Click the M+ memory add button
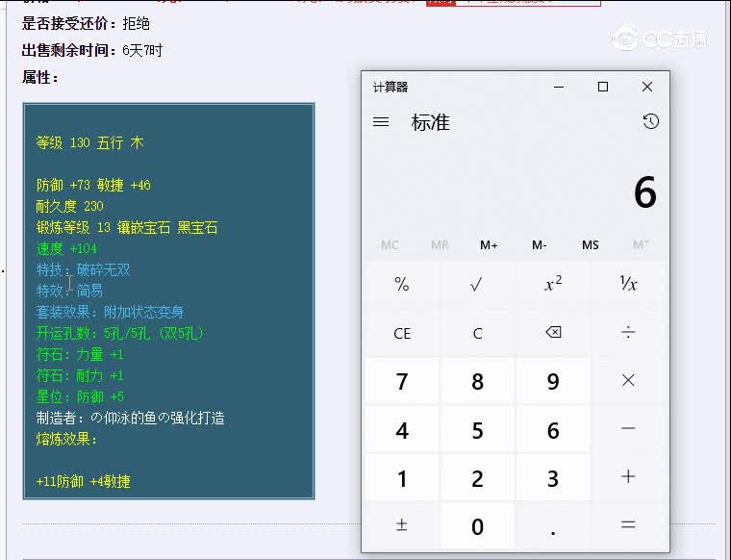The width and height of the screenshot is (731, 560). click(x=489, y=244)
